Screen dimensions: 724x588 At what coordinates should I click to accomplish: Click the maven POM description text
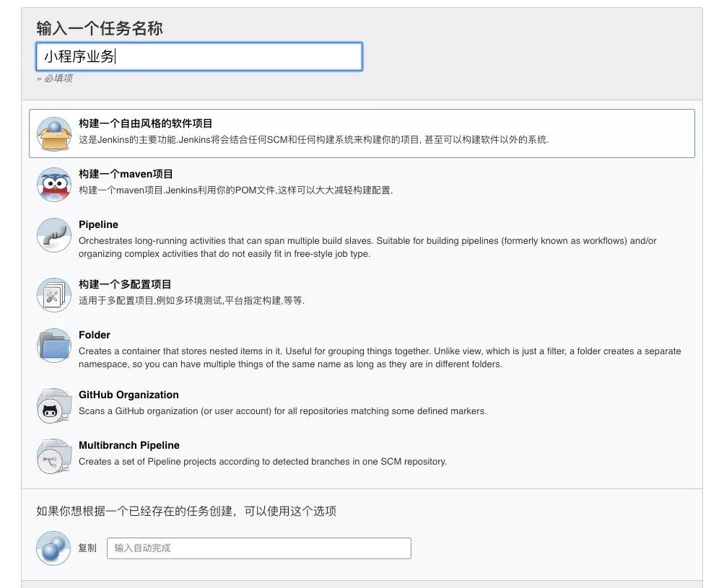235,190
